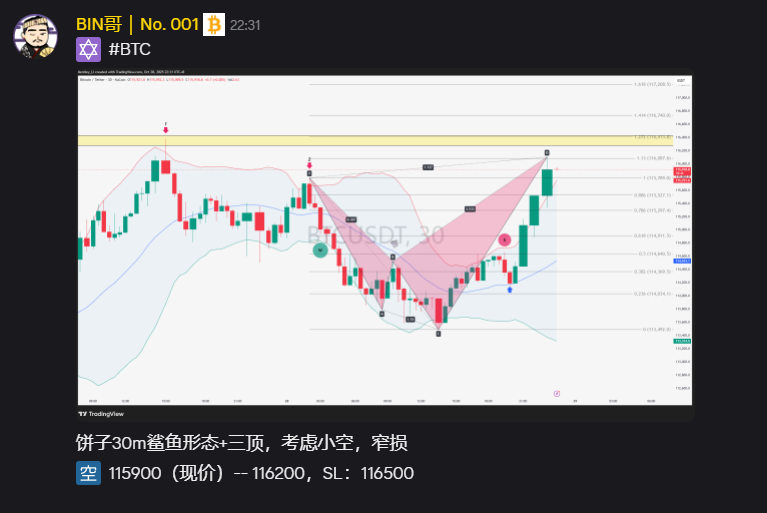The width and height of the screenshot is (767, 513).
Task: Open the #BTC hashtag
Action: click(x=130, y=50)
